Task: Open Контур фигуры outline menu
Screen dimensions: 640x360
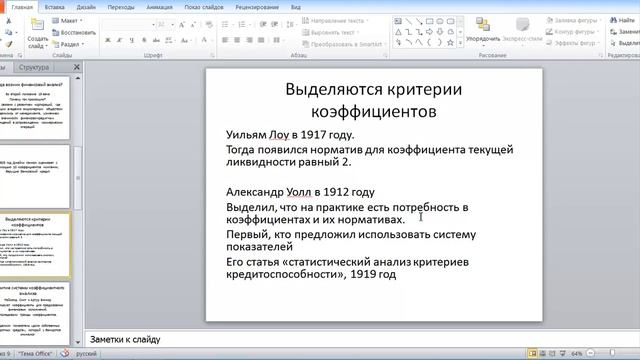Action: pos(573,31)
